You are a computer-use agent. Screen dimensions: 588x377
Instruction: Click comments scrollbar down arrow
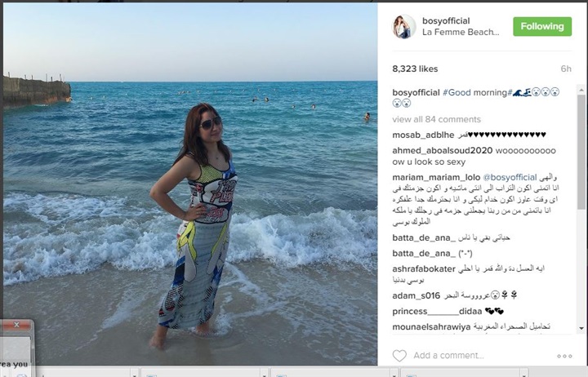pyautogui.click(x=581, y=328)
